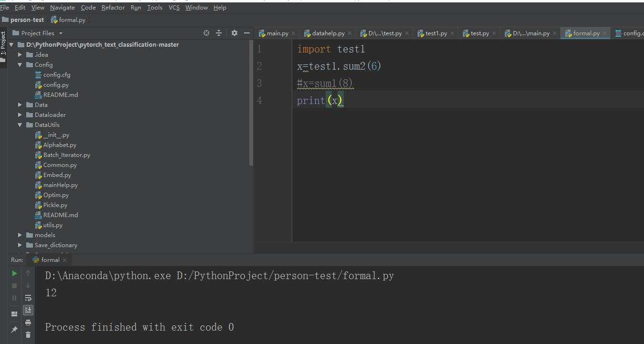The image size is (644, 344).
Task: Expand the Dataloader folder
Action: (x=20, y=115)
